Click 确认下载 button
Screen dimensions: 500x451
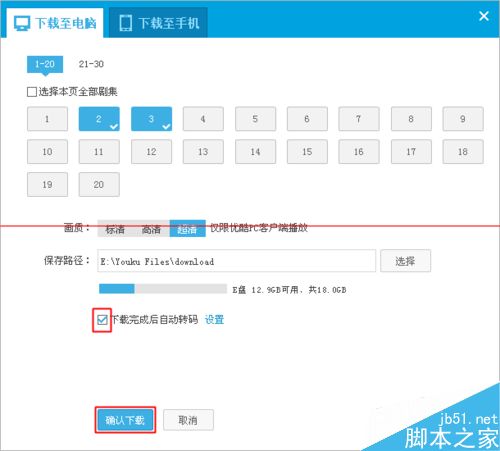coord(125,420)
